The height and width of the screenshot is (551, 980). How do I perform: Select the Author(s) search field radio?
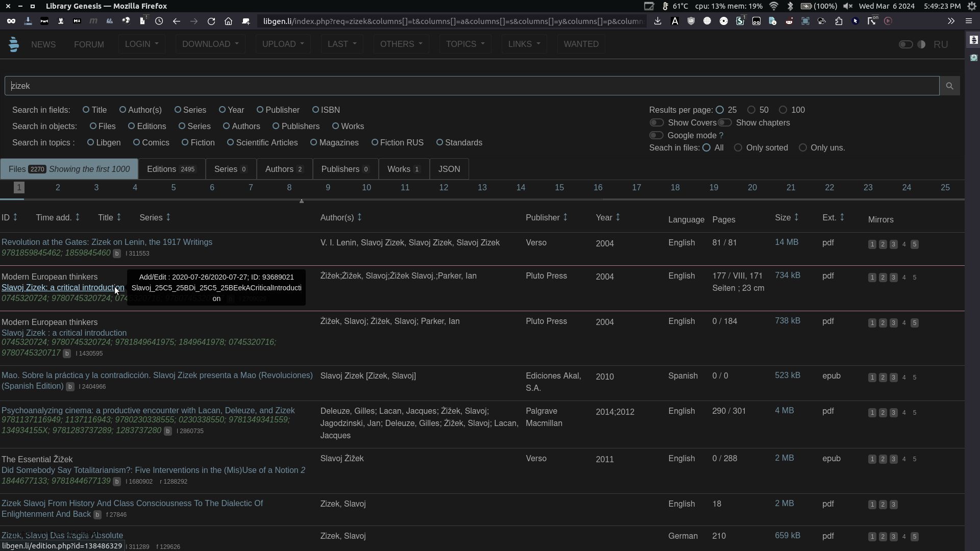point(122,110)
